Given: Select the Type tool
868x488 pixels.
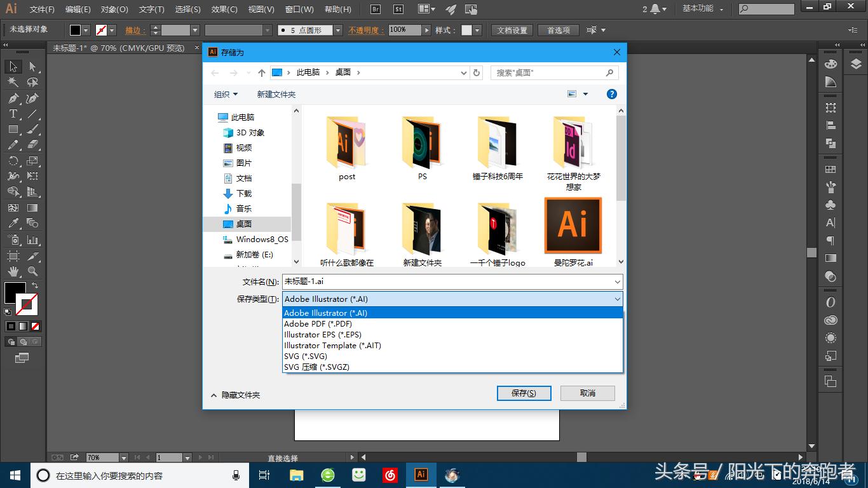Looking at the screenshot, I should tap(13, 113).
